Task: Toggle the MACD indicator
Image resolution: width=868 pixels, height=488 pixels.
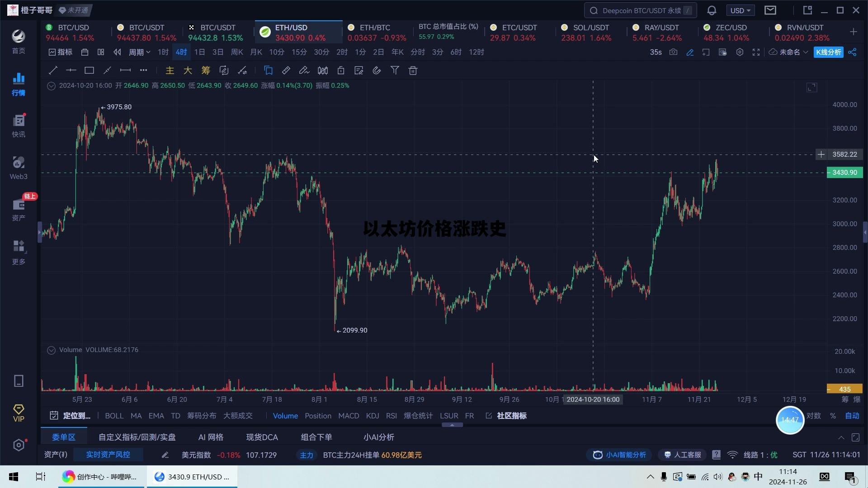Action: (x=349, y=416)
